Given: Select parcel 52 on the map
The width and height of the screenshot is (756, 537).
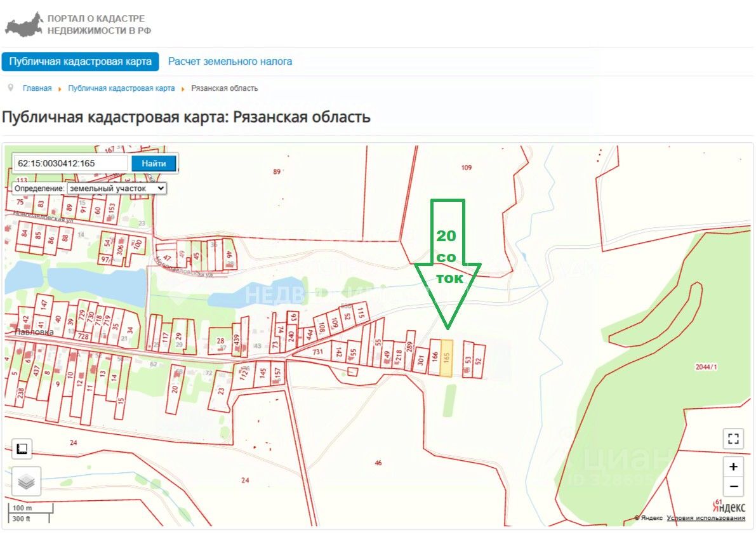Looking at the screenshot, I should [479, 361].
